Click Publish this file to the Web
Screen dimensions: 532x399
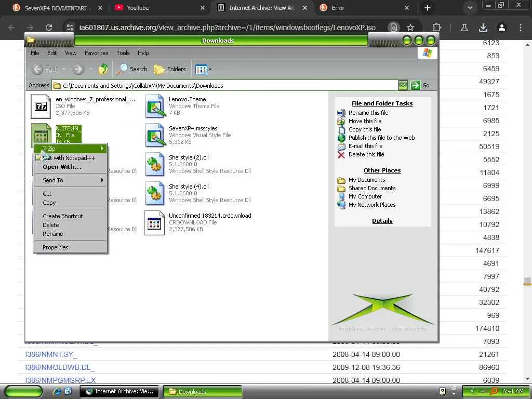[x=382, y=138]
